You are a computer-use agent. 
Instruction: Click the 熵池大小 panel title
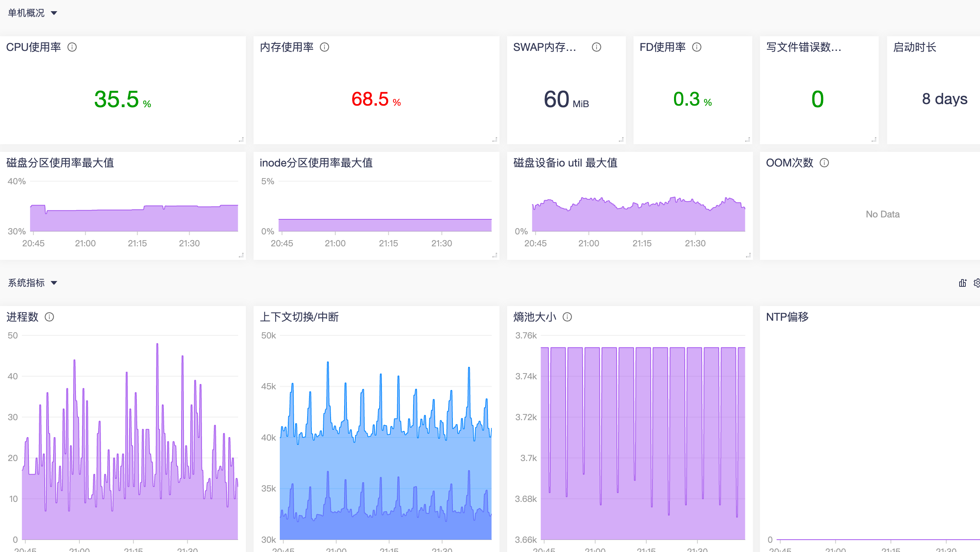(x=535, y=317)
